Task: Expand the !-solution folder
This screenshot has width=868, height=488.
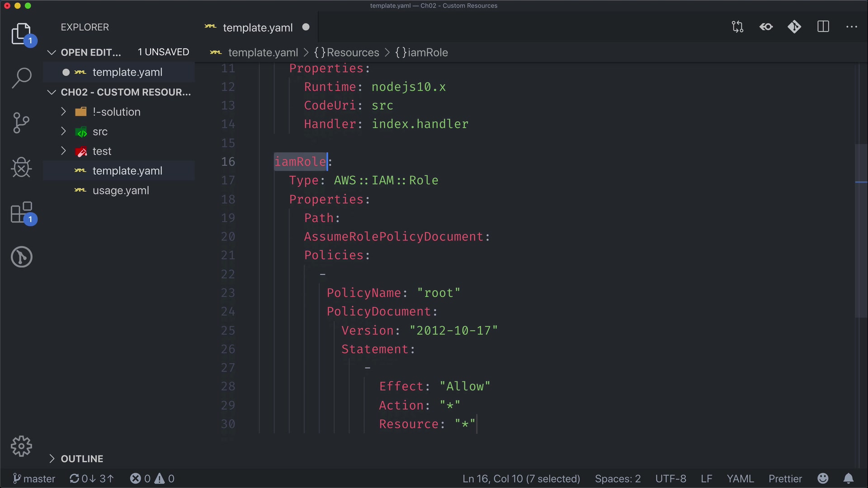Action: (x=117, y=112)
